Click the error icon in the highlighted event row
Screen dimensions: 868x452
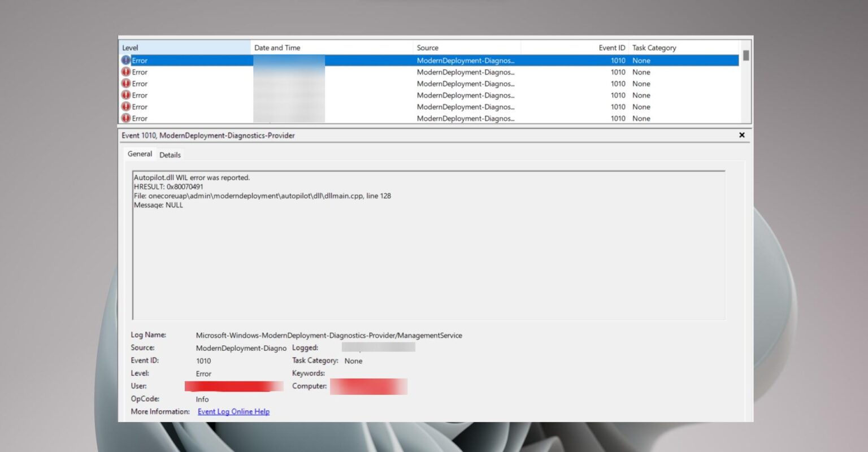tap(126, 60)
